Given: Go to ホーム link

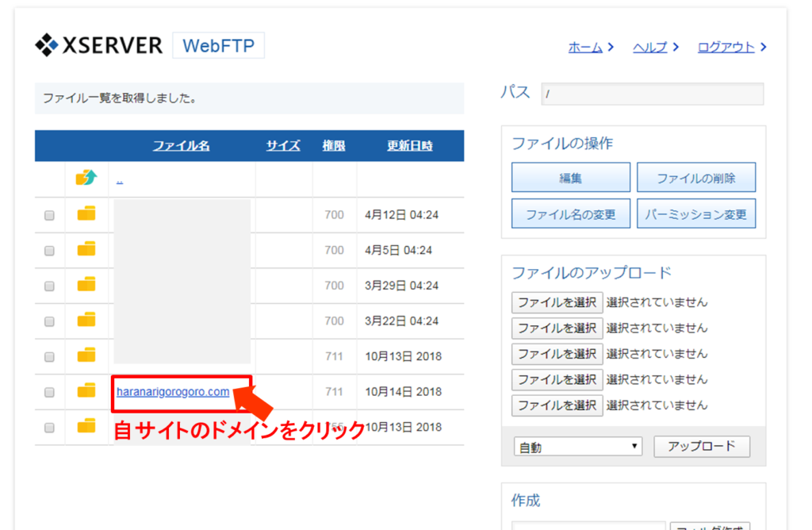Looking at the screenshot, I should [585, 47].
